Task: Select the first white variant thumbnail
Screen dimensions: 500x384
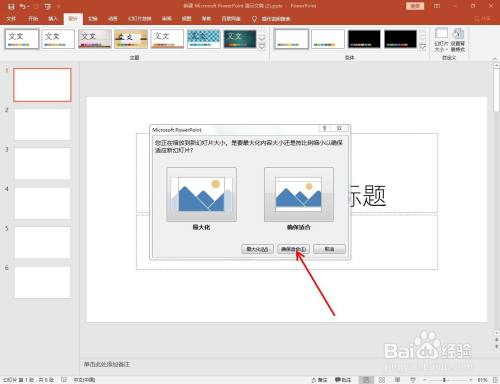Action: click(x=291, y=39)
